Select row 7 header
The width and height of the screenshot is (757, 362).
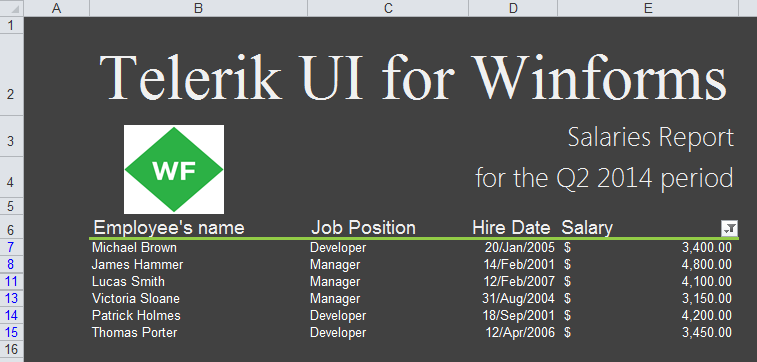click(12, 248)
